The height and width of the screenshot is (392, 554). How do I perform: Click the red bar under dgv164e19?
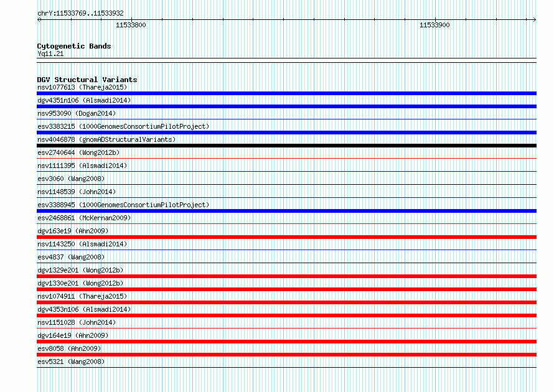click(286, 342)
